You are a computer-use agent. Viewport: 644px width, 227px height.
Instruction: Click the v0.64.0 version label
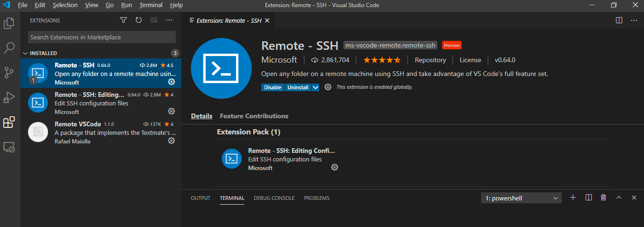(x=505, y=60)
